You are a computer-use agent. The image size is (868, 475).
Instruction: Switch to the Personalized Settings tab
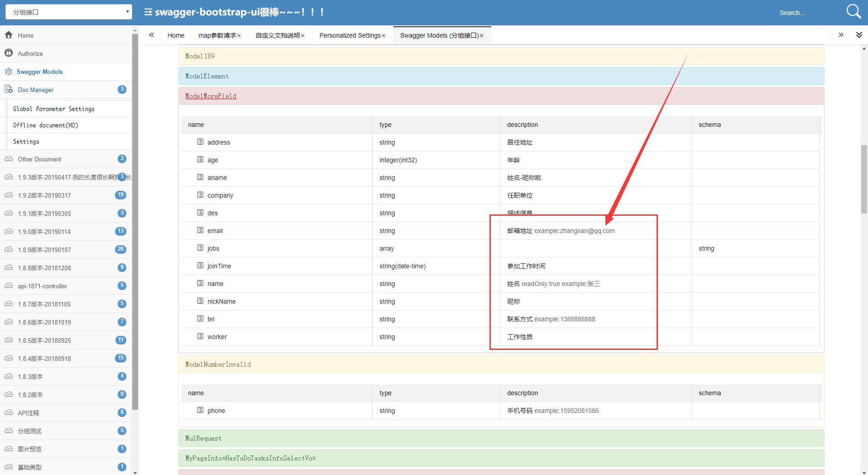tap(350, 35)
